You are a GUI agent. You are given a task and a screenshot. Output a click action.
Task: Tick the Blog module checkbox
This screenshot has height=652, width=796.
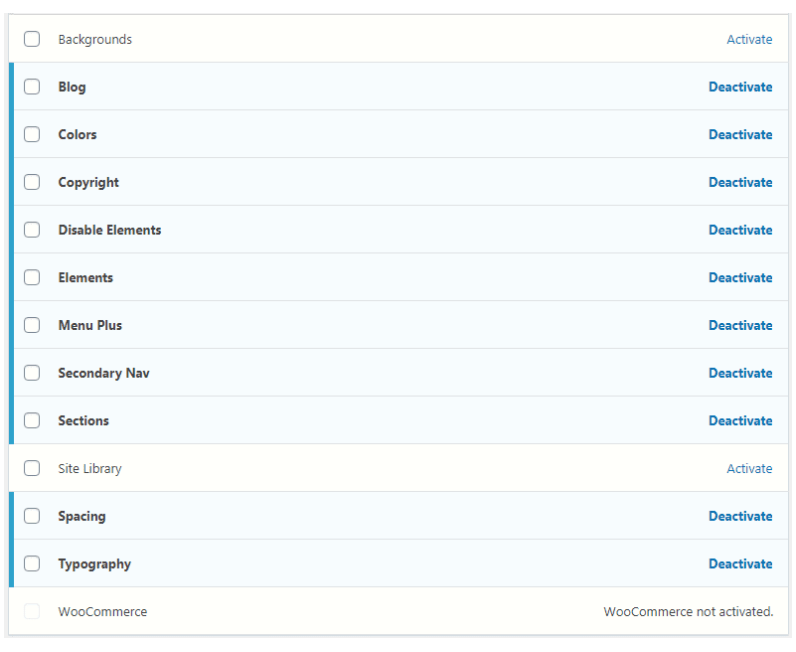(32, 87)
